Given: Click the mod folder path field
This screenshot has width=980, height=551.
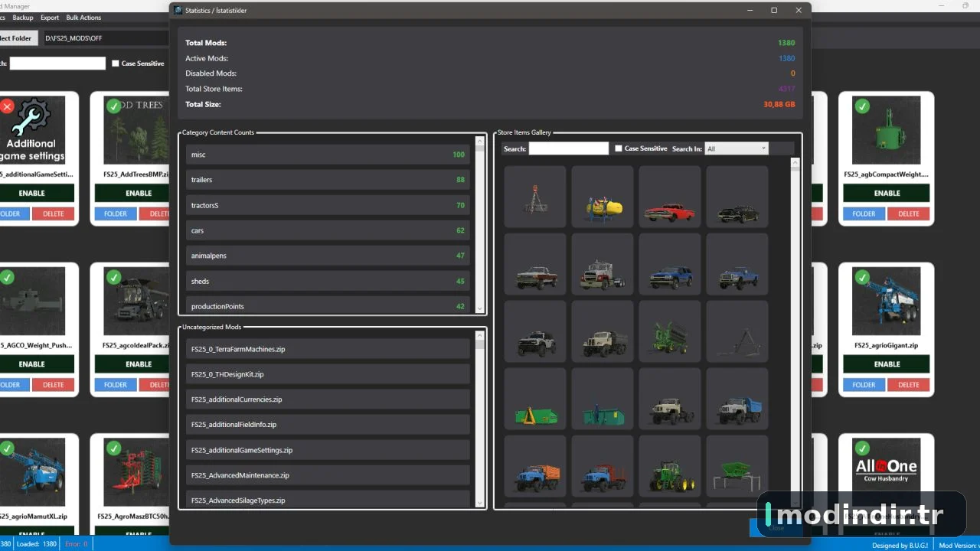Looking at the screenshot, I should click(106, 38).
